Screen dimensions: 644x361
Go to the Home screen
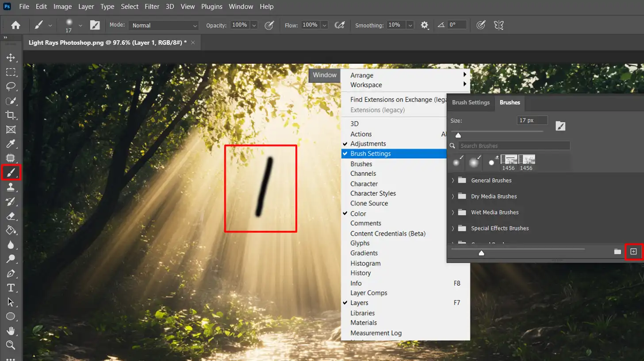click(15, 25)
